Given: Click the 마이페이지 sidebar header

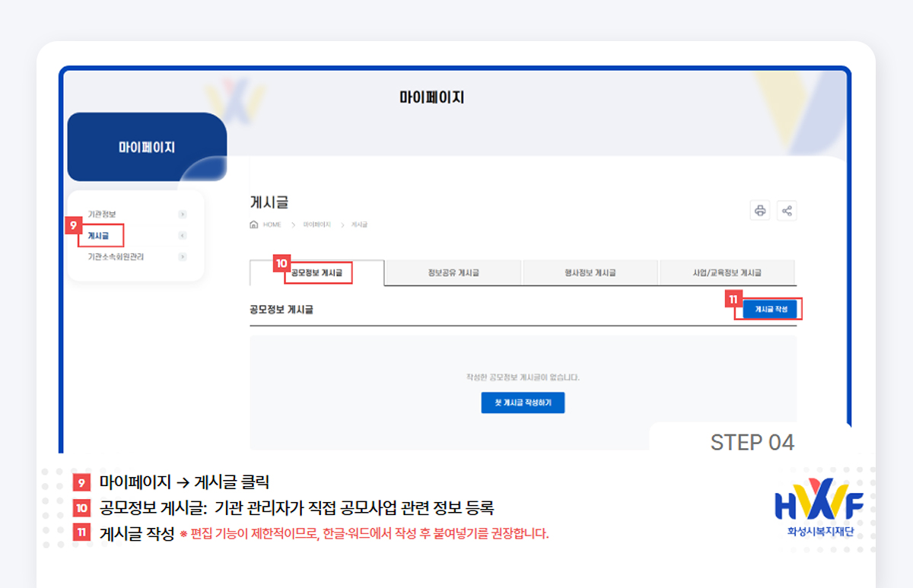Looking at the screenshot, I should pos(147,147).
